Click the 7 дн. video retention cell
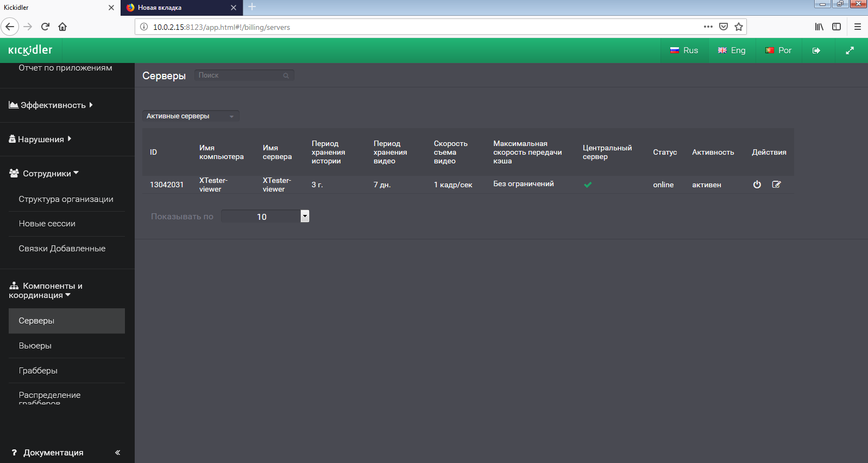The width and height of the screenshot is (868, 463). tap(382, 185)
